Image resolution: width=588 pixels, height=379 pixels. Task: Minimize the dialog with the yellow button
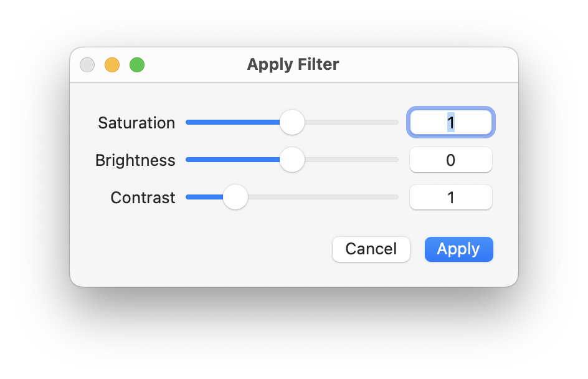[x=112, y=65]
